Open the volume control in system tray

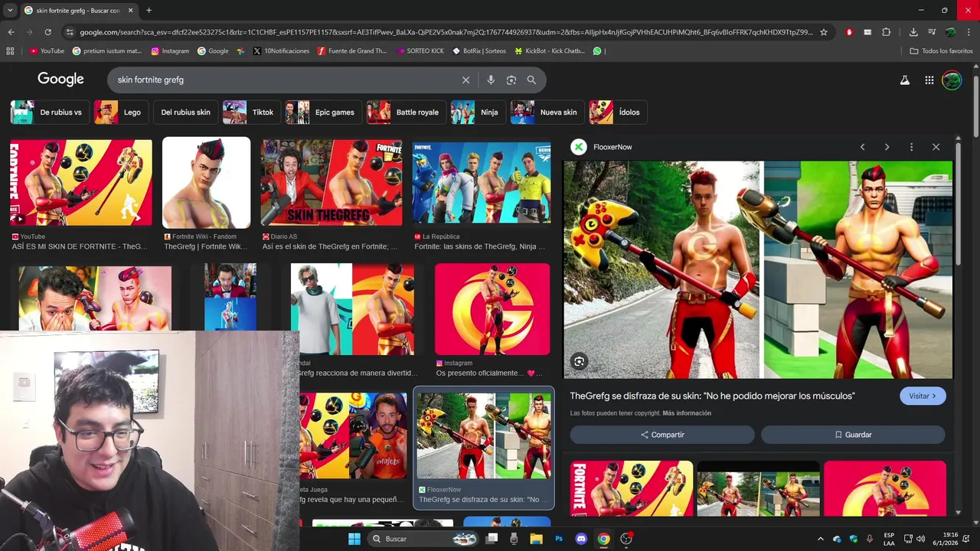[x=920, y=539]
